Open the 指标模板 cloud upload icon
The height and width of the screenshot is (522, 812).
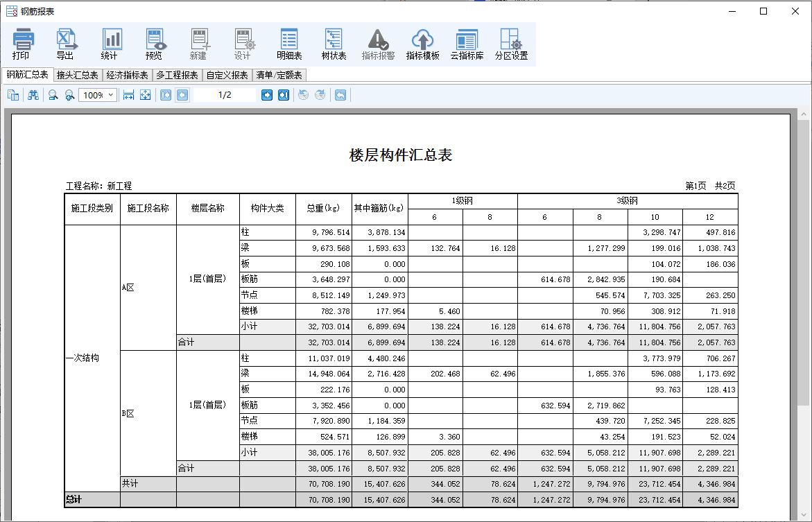point(422,44)
